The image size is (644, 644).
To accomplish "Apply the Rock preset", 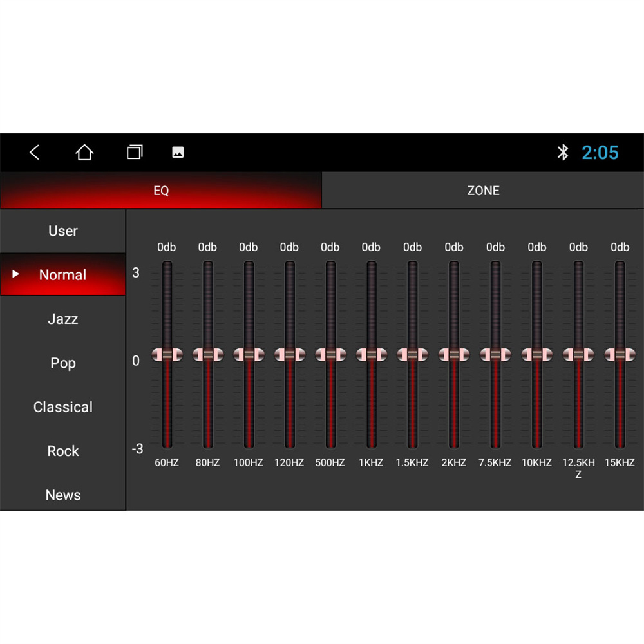I will [x=63, y=451].
